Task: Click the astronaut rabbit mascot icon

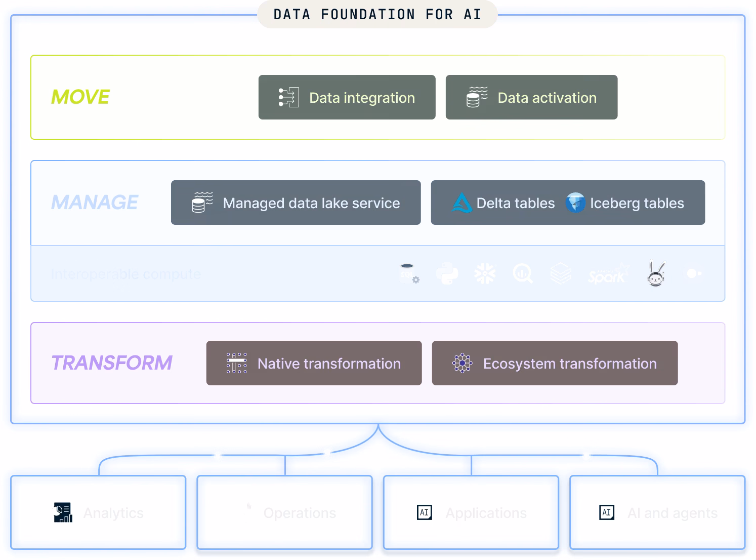Action: click(656, 274)
